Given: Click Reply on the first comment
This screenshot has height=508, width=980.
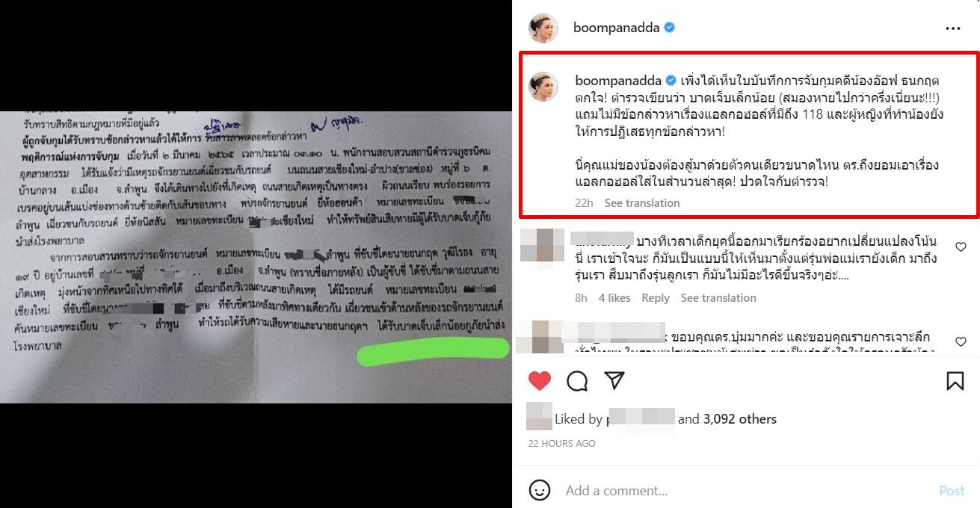Looking at the screenshot, I should coord(656,298).
